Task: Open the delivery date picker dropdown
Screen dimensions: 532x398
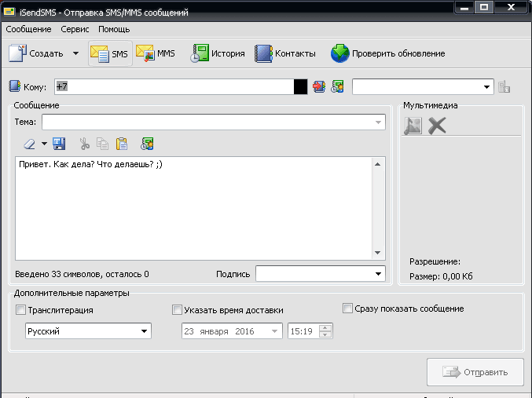Action: click(x=274, y=331)
